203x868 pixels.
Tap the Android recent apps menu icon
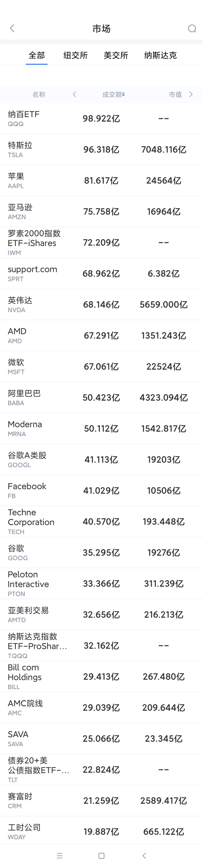[x=59, y=855]
